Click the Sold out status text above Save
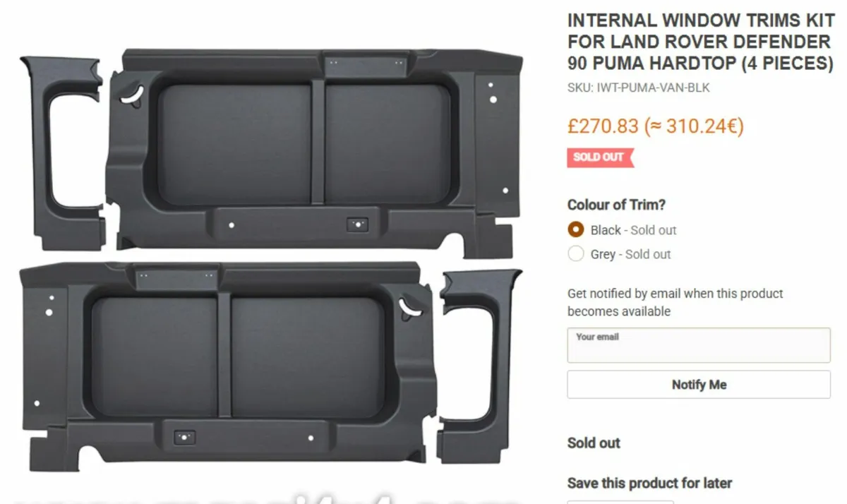 594,443
